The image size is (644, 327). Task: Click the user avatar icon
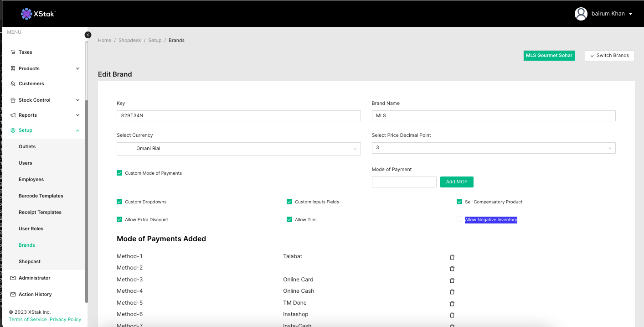point(581,14)
